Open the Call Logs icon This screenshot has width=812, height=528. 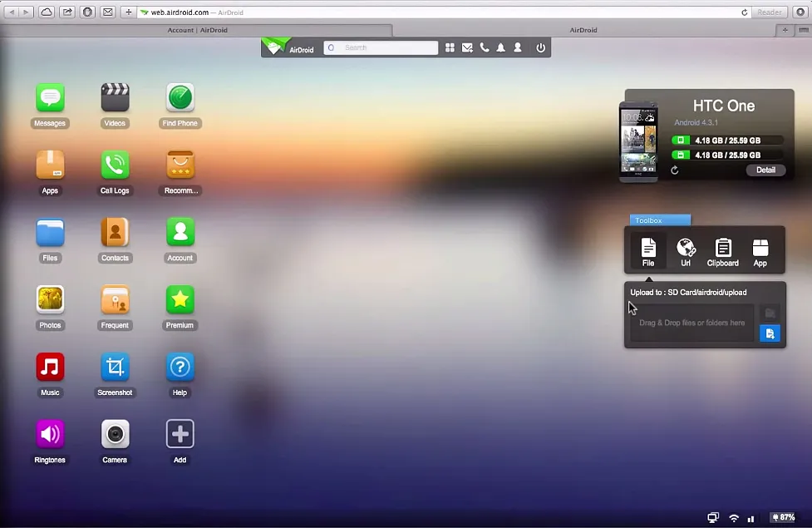pyautogui.click(x=115, y=165)
